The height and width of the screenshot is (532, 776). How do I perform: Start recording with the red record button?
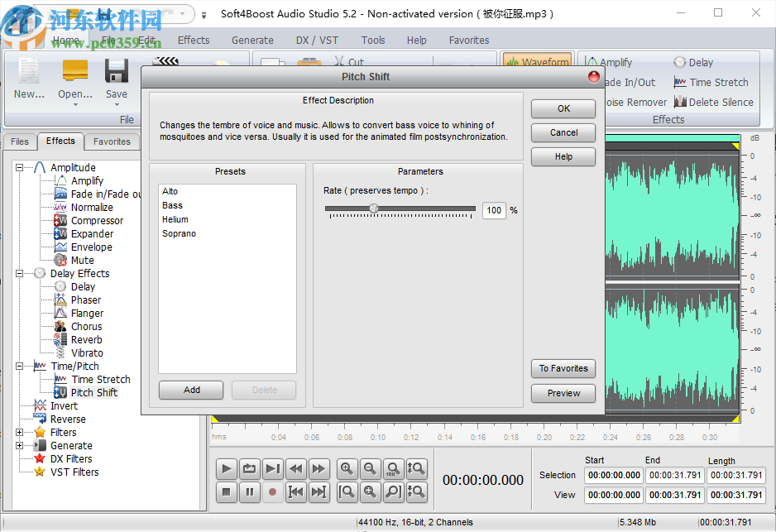(274, 492)
